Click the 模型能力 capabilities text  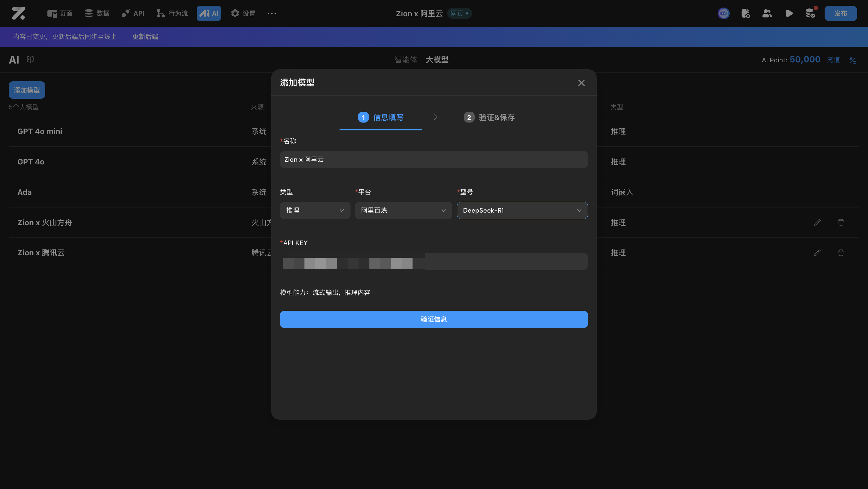click(325, 292)
